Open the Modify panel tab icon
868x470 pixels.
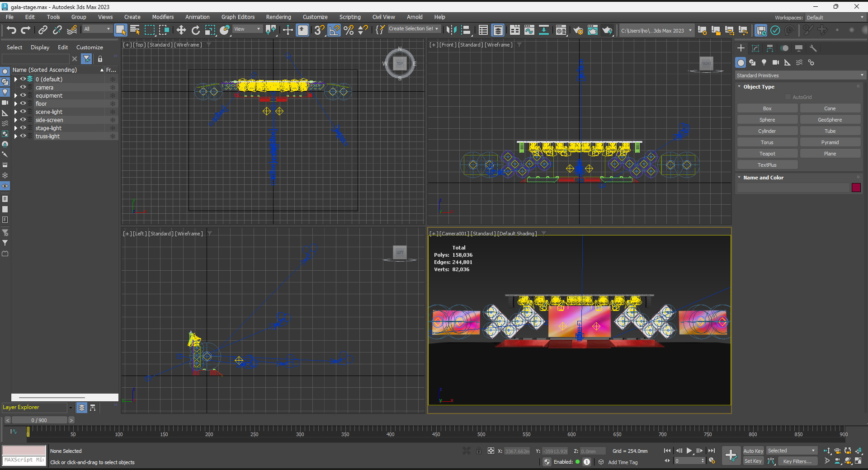point(755,48)
